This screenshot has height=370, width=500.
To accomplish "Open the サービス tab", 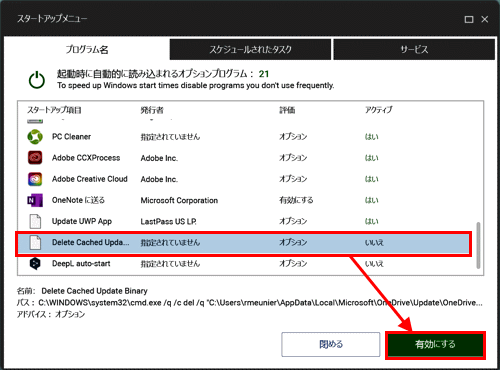I will (x=414, y=49).
